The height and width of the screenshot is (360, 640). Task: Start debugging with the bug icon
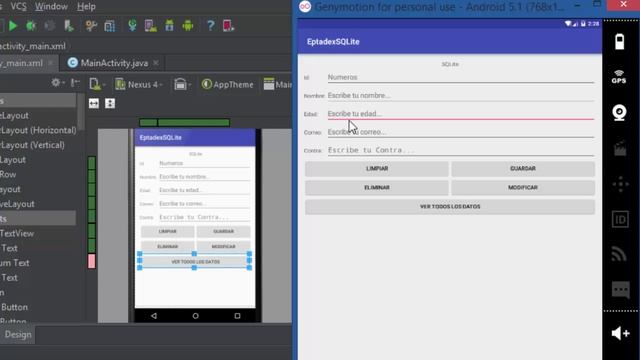click(x=31, y=26)
